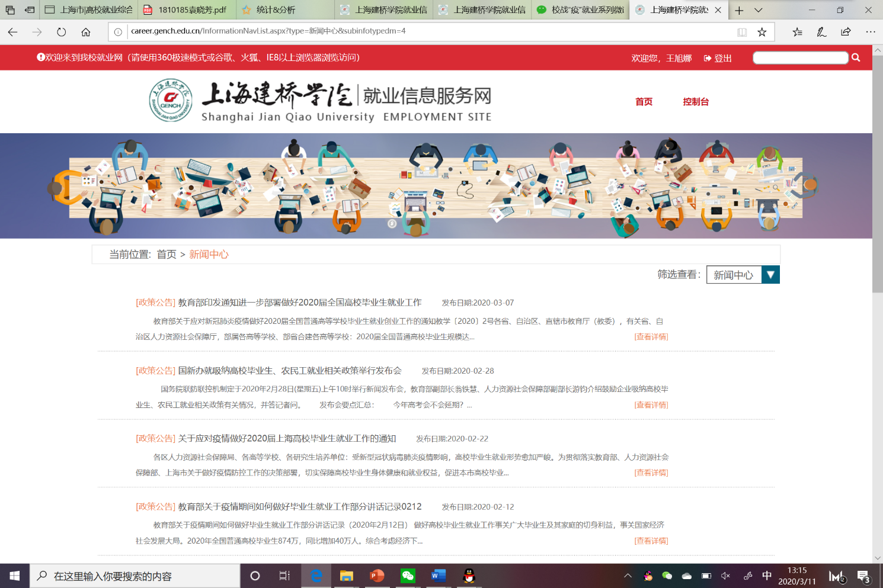Screen dimensions: 883x588
Task: Toggle the Chinese input method indicator
Action: (x=767, y=576)
